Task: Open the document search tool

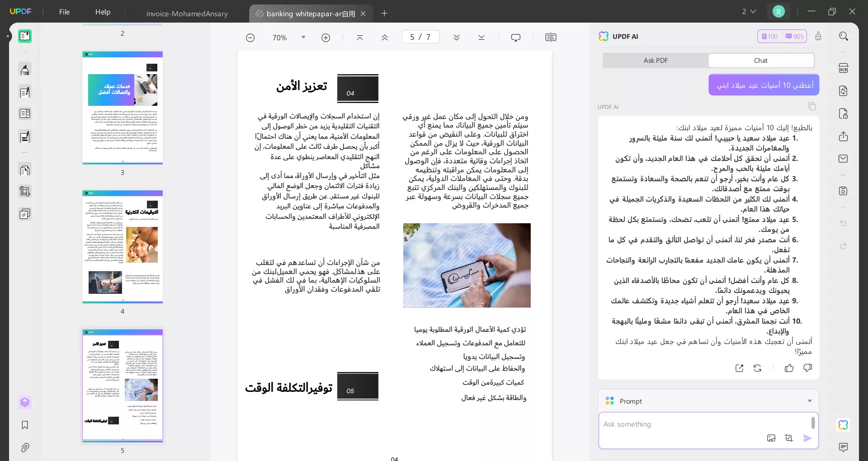Action: (844, 36)
